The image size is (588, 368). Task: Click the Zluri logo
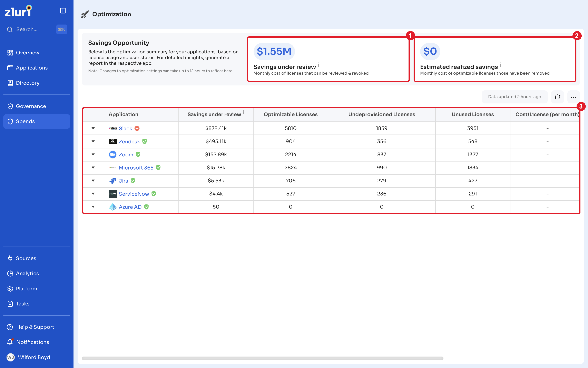(x=18, y=11)
